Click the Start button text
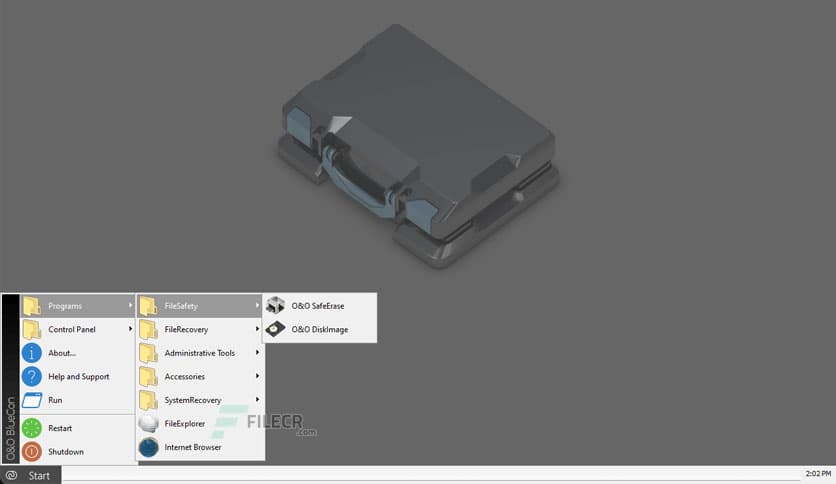This screenshot has height=484, width=836. click(39, 475)
